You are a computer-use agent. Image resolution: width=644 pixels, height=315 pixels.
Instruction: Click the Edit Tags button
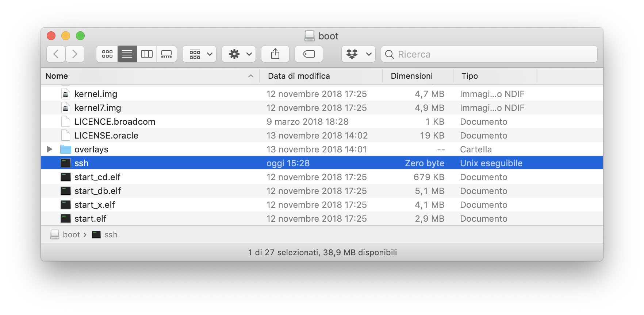coord(309,54)
